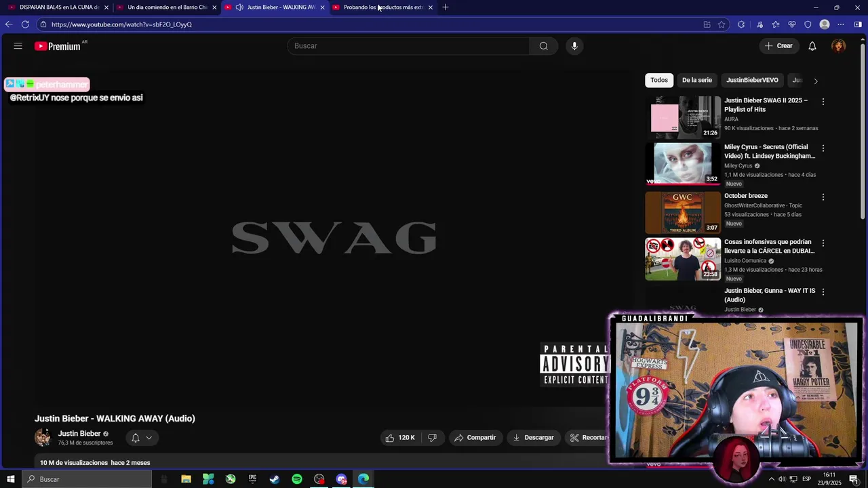Open Spotify from the taskbar
The height and width of the screenshot is (488, 868).
297,479
